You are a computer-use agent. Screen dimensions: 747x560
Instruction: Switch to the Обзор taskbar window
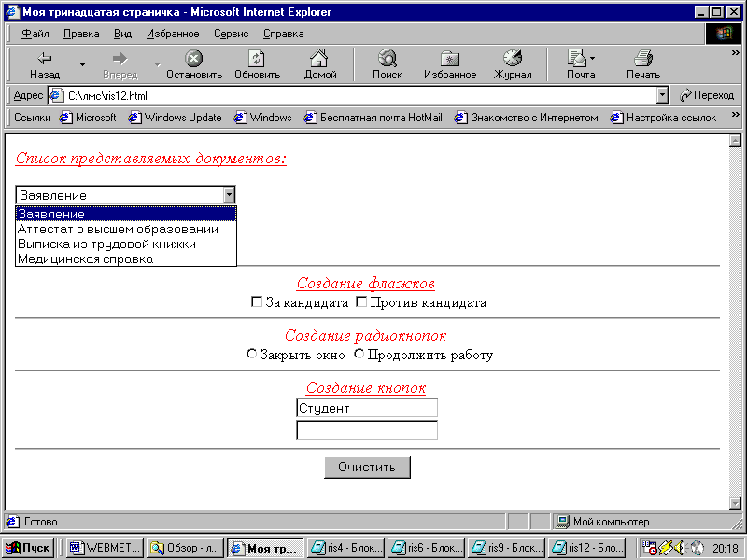[185, 548]
